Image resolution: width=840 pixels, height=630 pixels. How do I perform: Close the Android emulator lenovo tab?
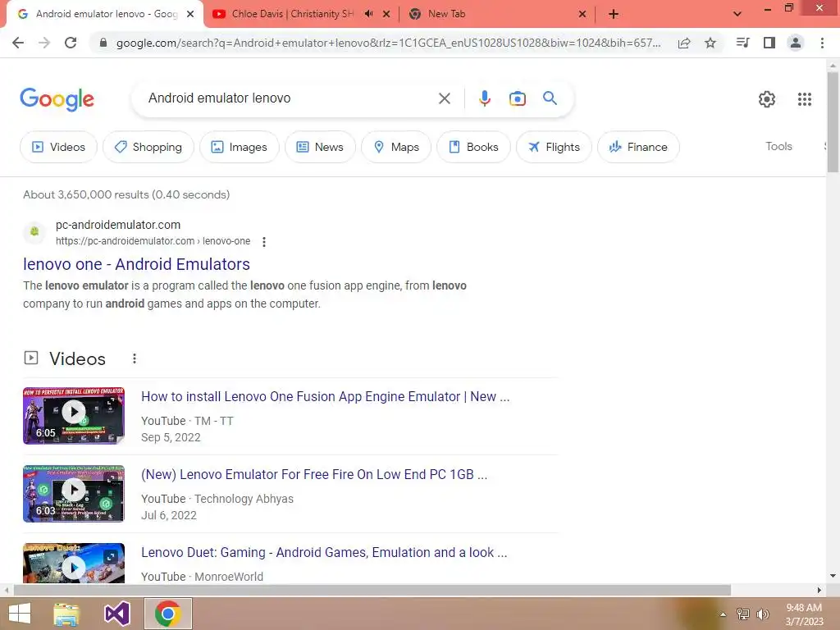(190, 14)
